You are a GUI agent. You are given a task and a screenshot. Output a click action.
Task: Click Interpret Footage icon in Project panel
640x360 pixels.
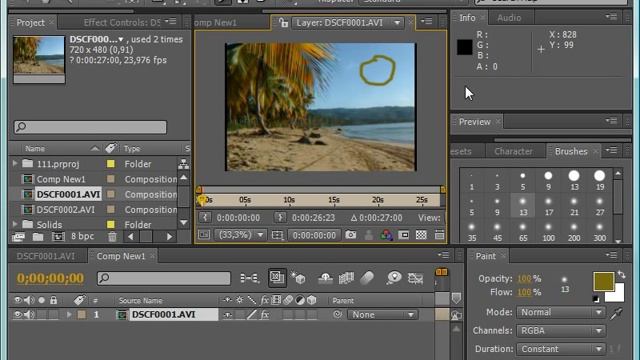(x=18, y=236)
